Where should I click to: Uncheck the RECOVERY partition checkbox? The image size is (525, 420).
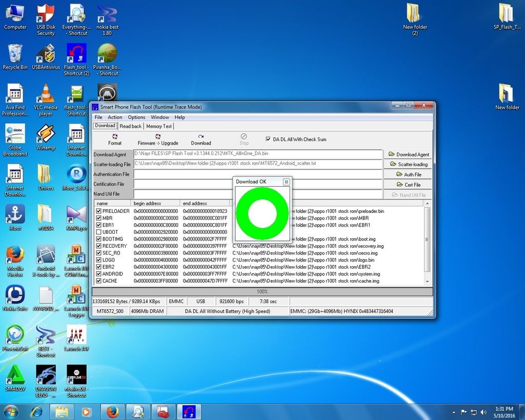coord(99,246)
